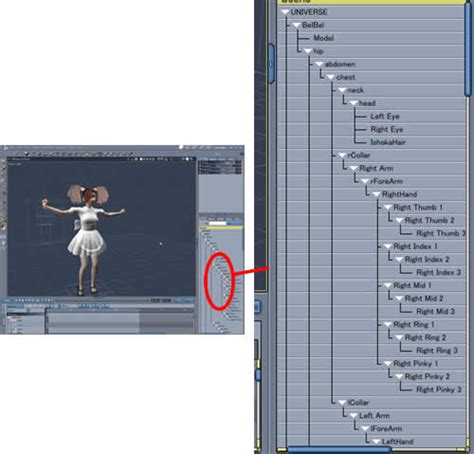The height and width of the screenshot is (454, 474).
Task: Collapse the Right Index 1 triangle
Action: 387,246
